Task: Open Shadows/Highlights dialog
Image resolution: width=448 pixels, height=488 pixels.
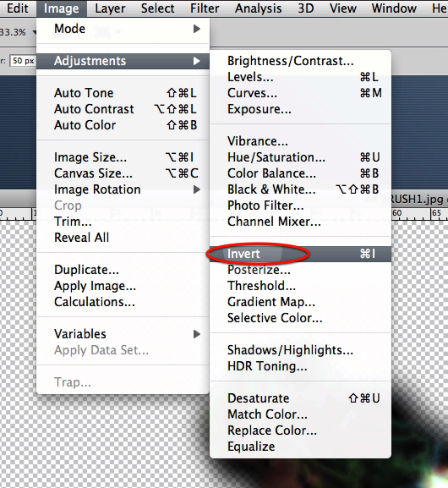Action: (300, 350)
